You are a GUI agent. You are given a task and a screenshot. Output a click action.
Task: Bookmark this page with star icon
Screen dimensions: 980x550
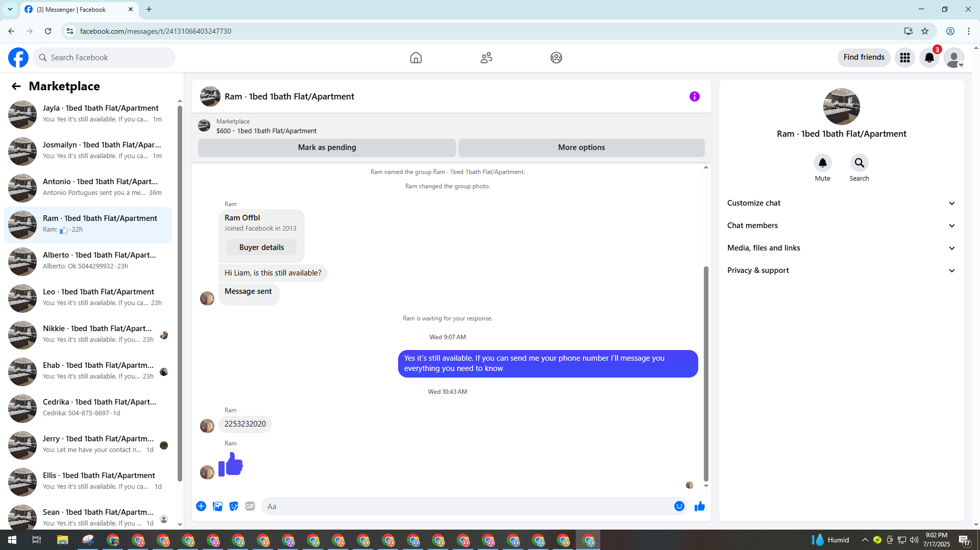[x=925, y=31]
